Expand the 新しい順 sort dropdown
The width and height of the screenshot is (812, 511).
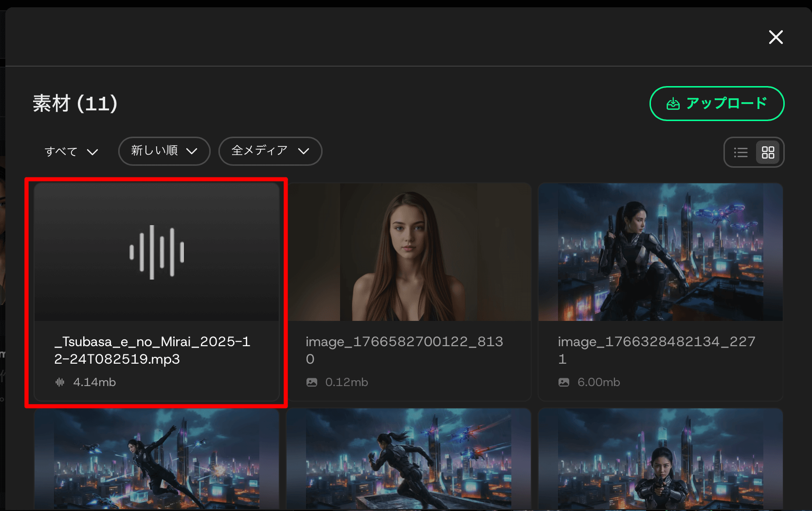click(x=164, y=151)
